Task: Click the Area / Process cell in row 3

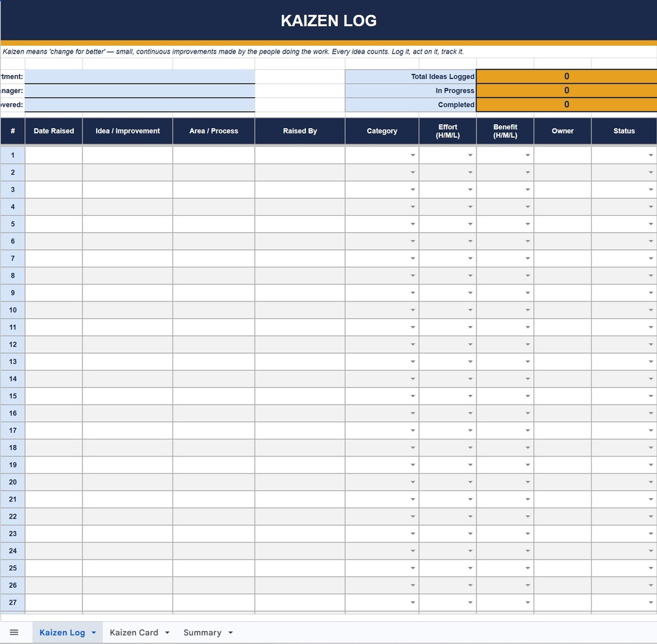Action: (214, 190)
